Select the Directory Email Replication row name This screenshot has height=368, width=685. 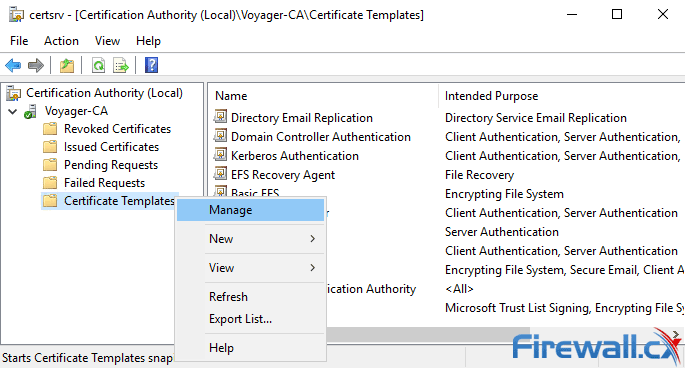pyautogui.click(x=302, y=118)
